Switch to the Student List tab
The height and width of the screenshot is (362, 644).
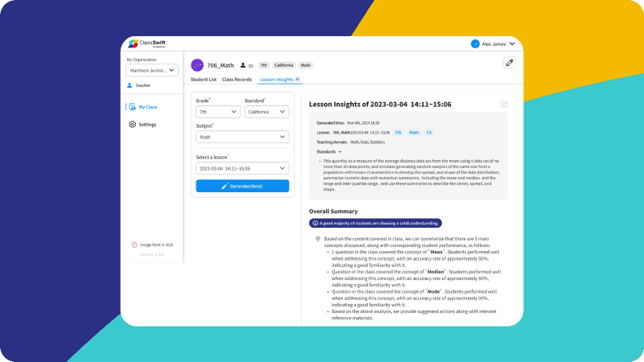coord(204,79)
